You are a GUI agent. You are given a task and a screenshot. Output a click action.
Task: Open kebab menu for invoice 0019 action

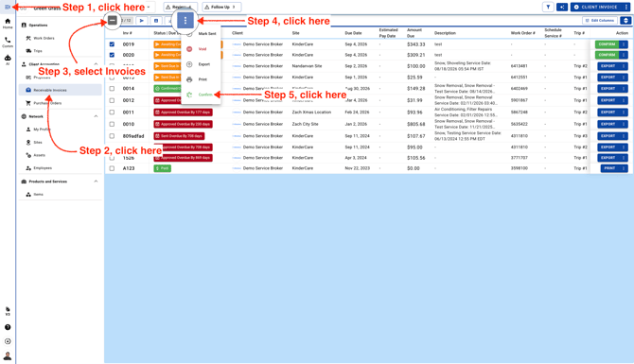pos(624,44)
